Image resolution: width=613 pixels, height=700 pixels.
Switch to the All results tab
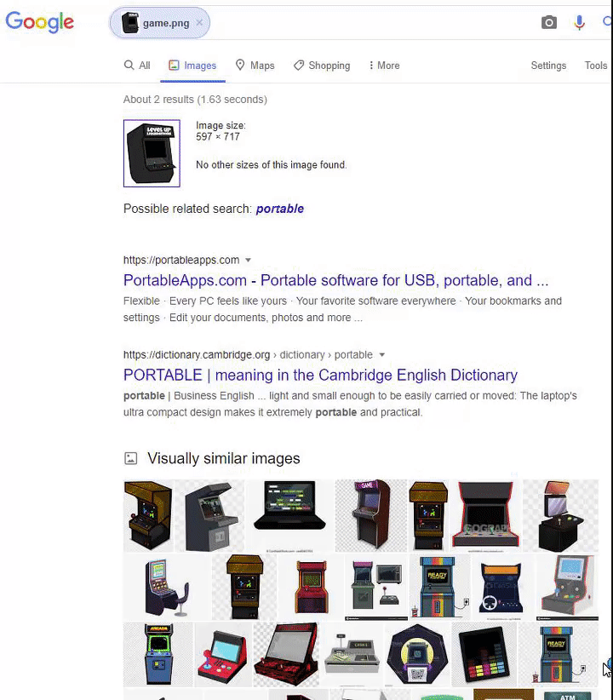click(x=136, y=66)
